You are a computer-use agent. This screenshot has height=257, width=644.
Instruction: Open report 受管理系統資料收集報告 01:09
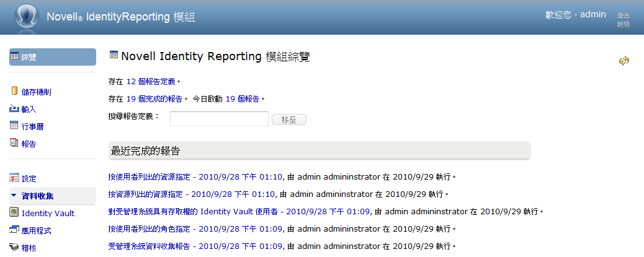click(195, 246)
